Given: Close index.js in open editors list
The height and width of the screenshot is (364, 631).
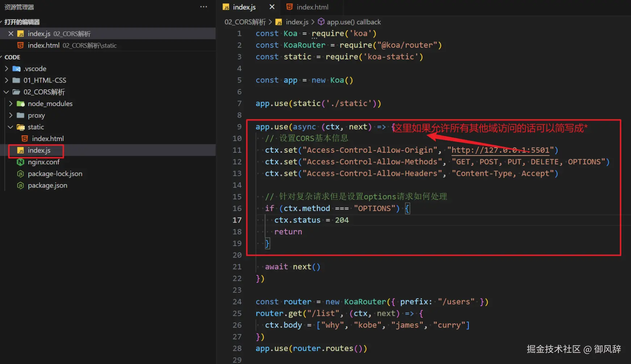Looking at the screenshot, I should [11, 34].
